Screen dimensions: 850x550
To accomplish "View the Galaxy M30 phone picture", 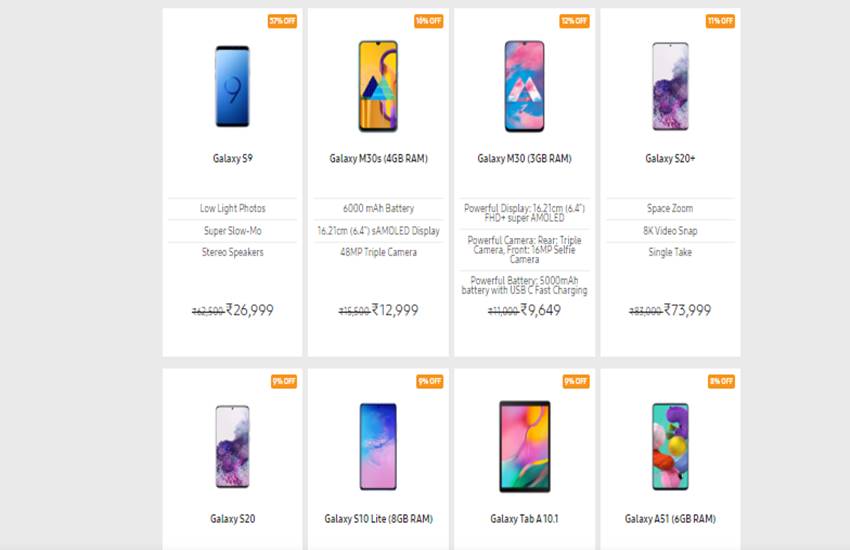I will pyautogui.click(x=524, y=86).
